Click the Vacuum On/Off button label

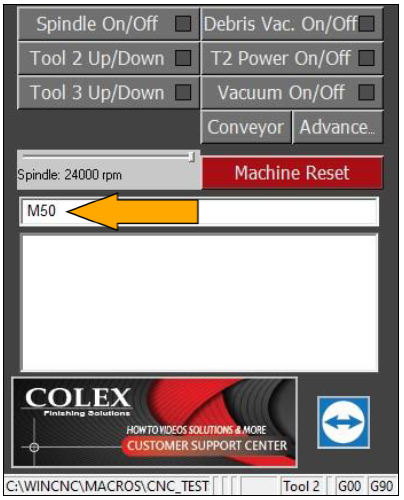(x=281, y=92)
